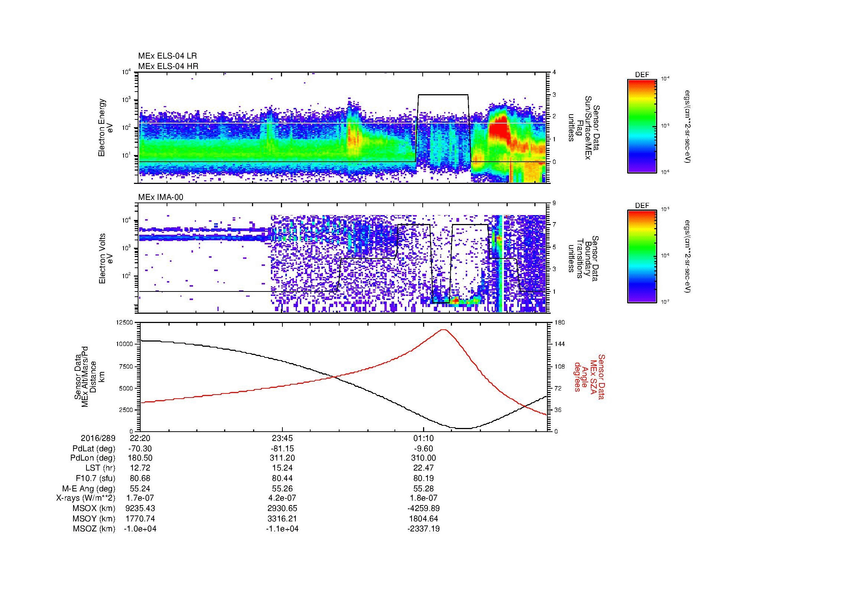The image size is (868, 613).
Task: Click the LST value 15.24
Action: 282,468
